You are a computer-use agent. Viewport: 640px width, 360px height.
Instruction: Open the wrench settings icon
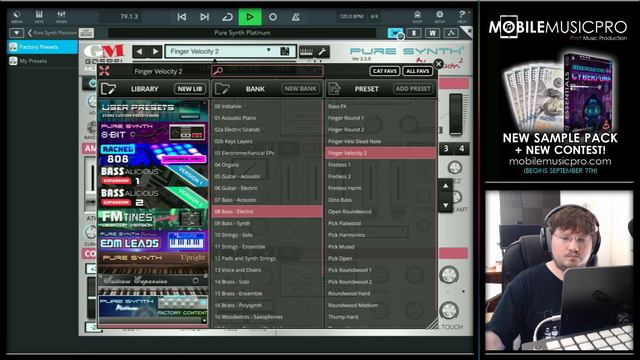click(322, 51)
